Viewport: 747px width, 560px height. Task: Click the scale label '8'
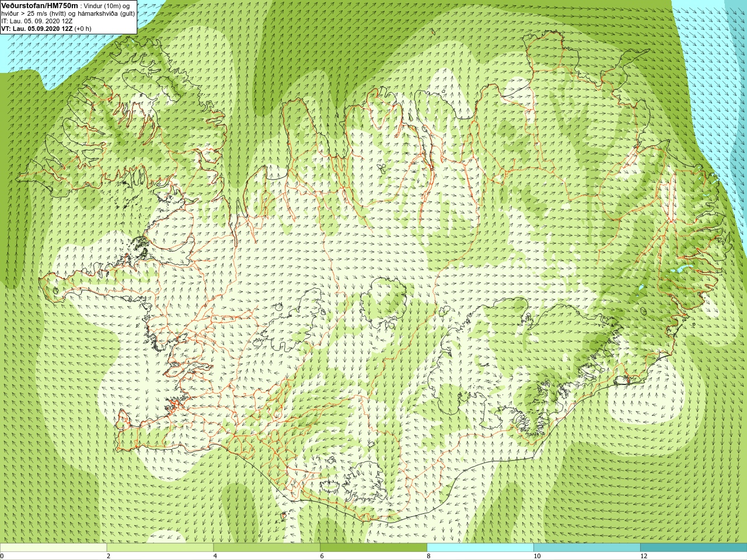click(428, 556)
